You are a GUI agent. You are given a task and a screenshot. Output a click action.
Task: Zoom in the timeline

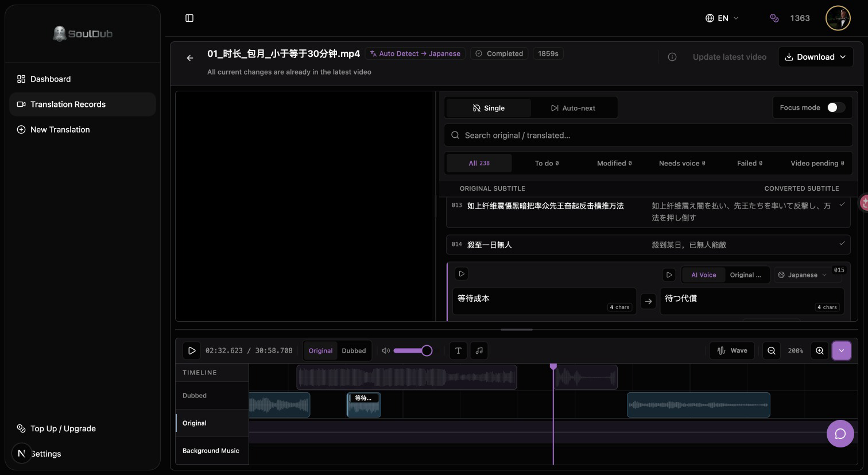[820, 350]
